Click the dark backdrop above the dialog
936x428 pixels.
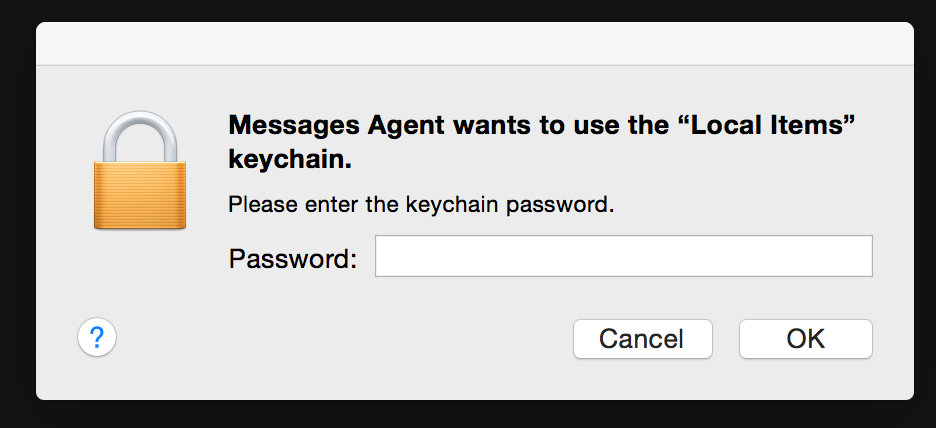point(474,10)
